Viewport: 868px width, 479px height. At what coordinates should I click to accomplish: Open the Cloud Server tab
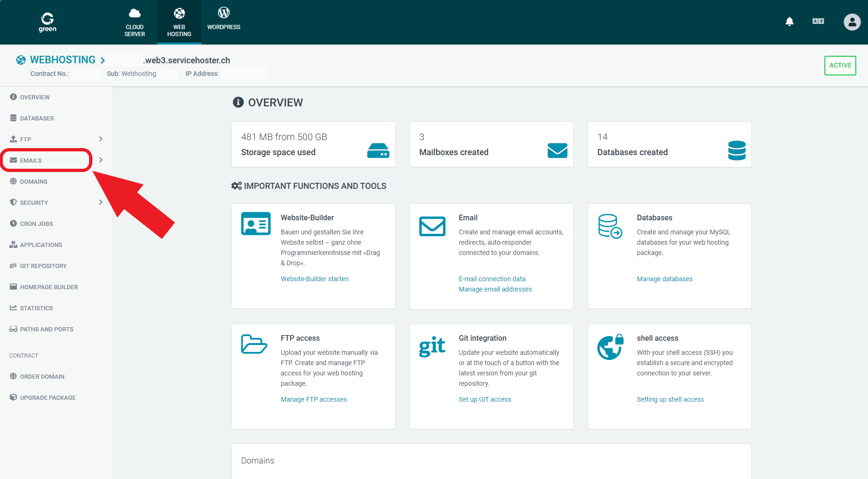click(135, 22)
